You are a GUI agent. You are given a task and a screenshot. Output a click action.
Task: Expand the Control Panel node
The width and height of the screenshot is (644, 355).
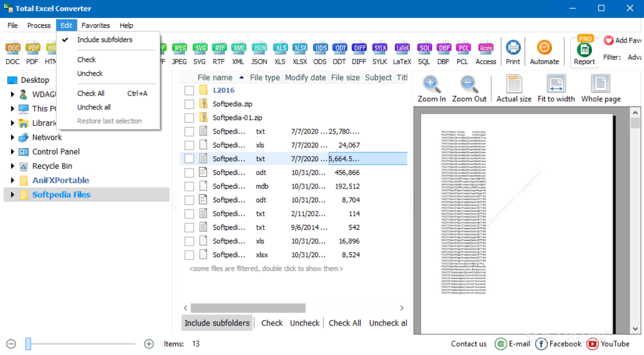point(12,152)
